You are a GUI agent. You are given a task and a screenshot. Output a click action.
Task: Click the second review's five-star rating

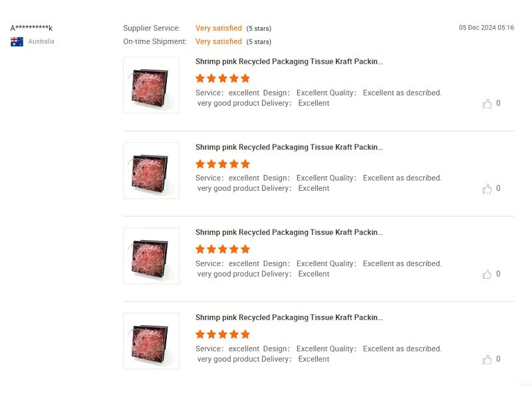[223, 164]
